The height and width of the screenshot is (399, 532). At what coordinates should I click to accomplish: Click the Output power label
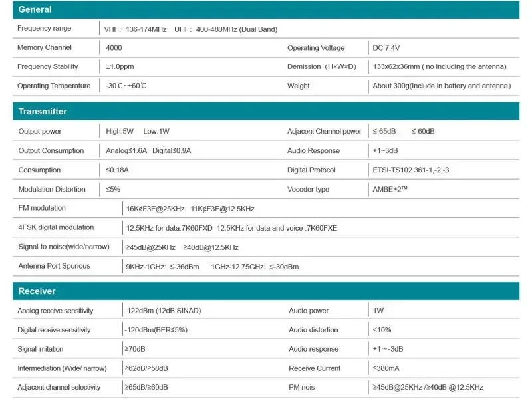pyautogui.click(x=40, y=131)
